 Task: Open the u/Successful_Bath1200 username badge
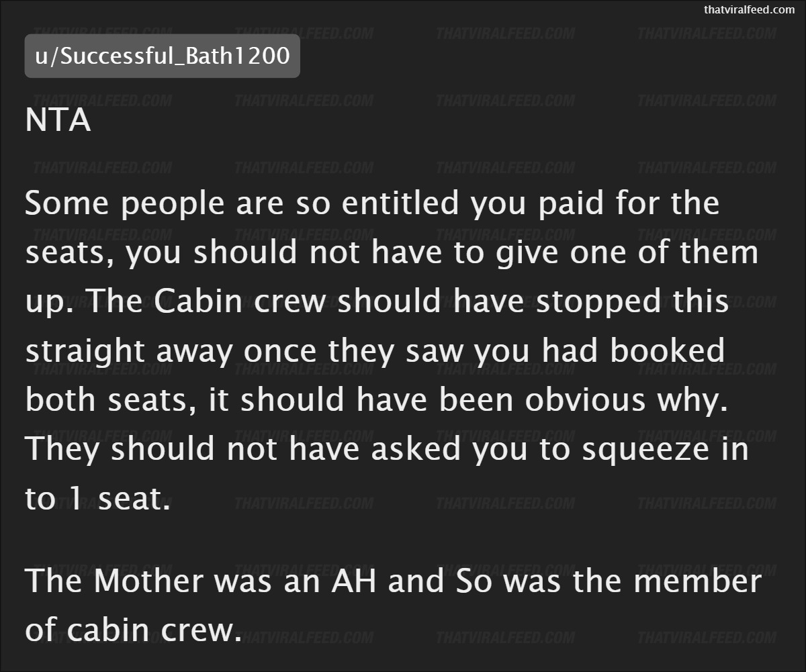[x=162, y=56]
